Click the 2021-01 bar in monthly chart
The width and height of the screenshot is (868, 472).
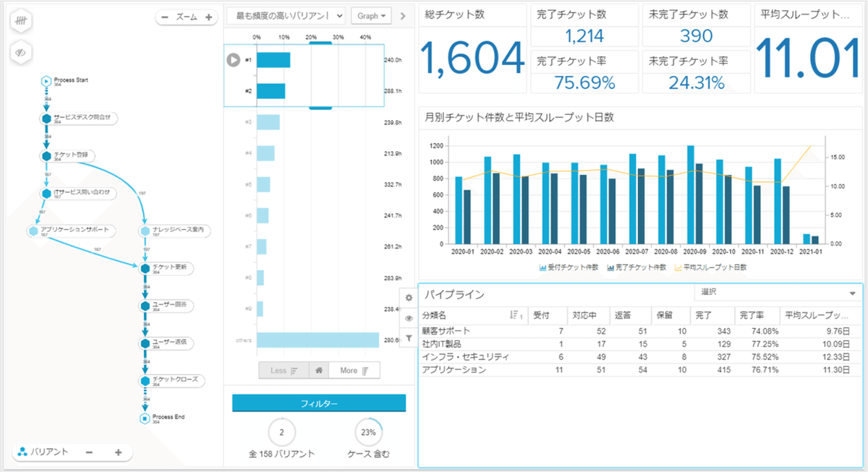[x=807, y=239]
